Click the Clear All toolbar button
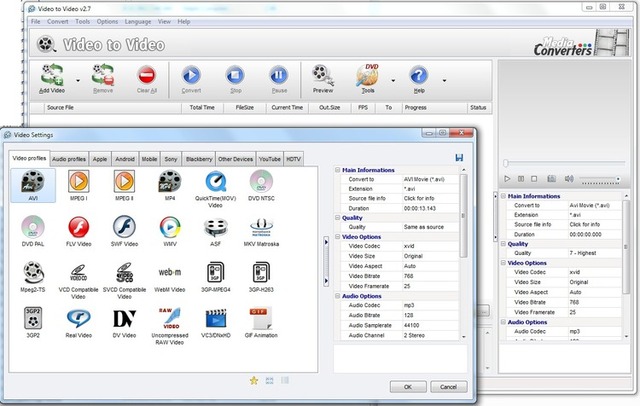Screen dimensions: 640x406 (x=147, y=79)
